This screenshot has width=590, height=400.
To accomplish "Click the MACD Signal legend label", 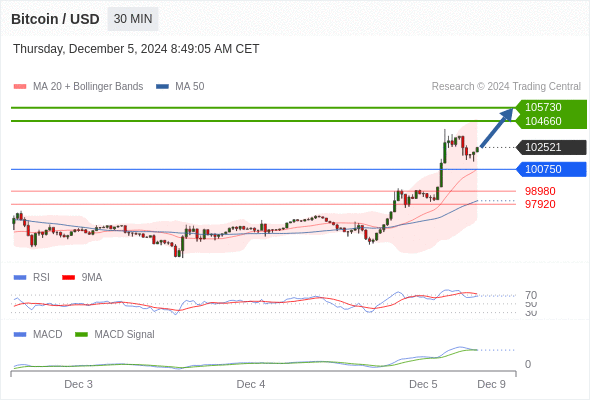I will point(125,335).
